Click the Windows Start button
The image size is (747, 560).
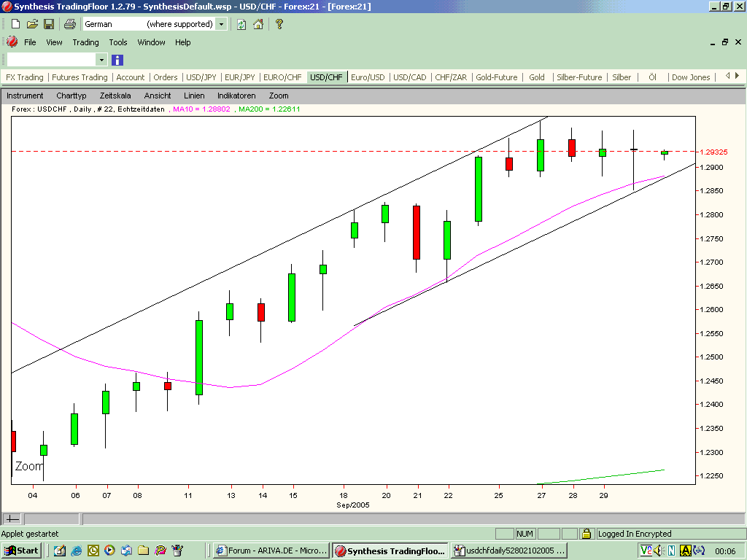tap(22, 551)
